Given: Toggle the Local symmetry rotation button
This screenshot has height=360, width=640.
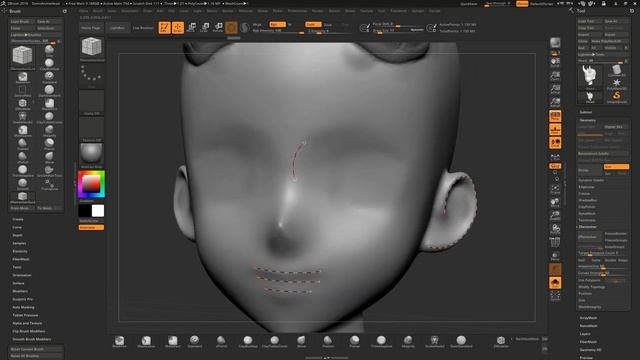Looking at the screenshot, I should point(555,143).
